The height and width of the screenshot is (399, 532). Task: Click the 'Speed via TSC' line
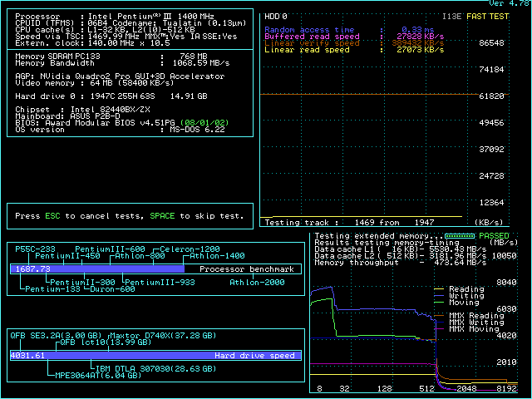(x=126, y=37)
